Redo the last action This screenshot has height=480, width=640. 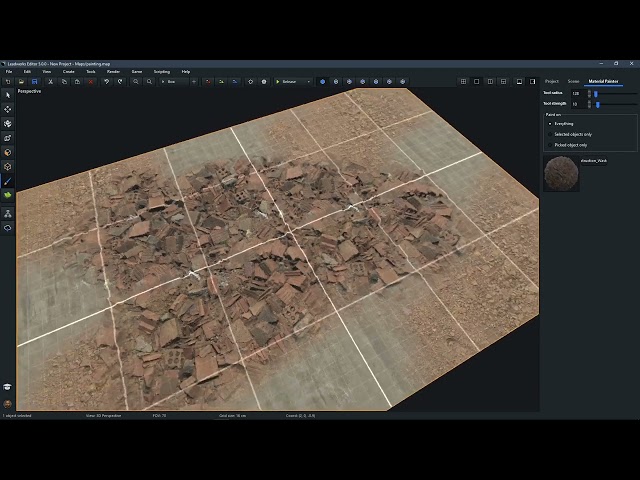(x=120, y=82)
